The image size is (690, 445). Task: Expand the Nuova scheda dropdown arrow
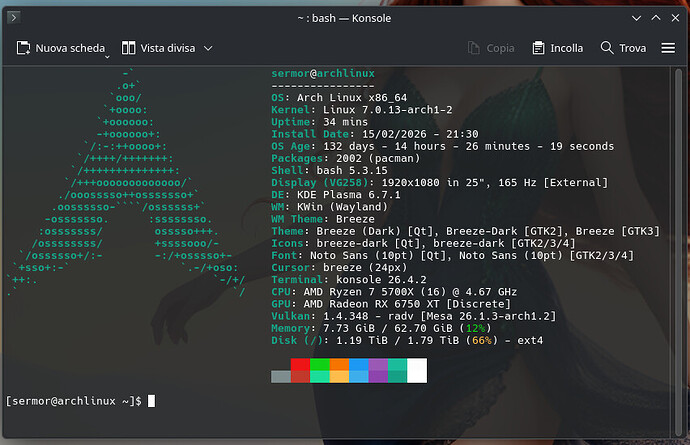tap(107, 57)
